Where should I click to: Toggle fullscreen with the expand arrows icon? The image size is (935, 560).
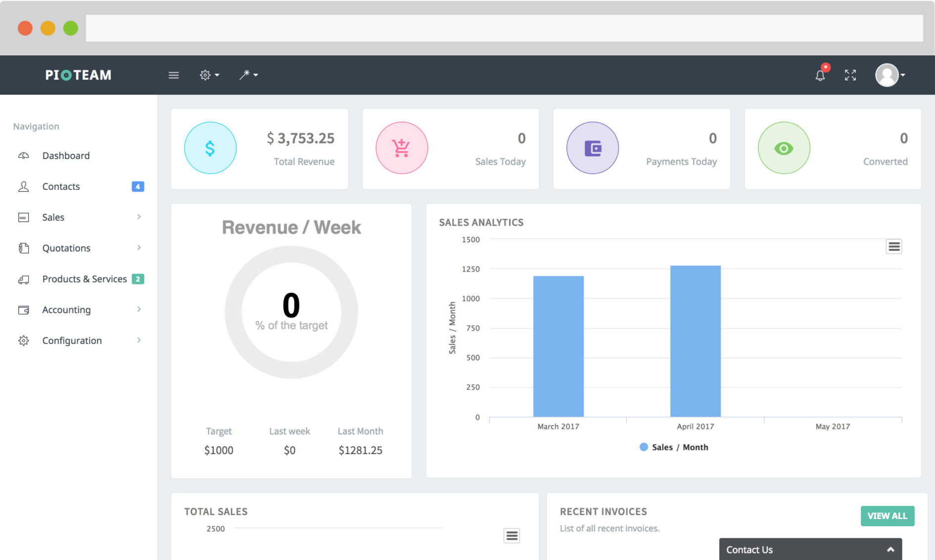850,75
